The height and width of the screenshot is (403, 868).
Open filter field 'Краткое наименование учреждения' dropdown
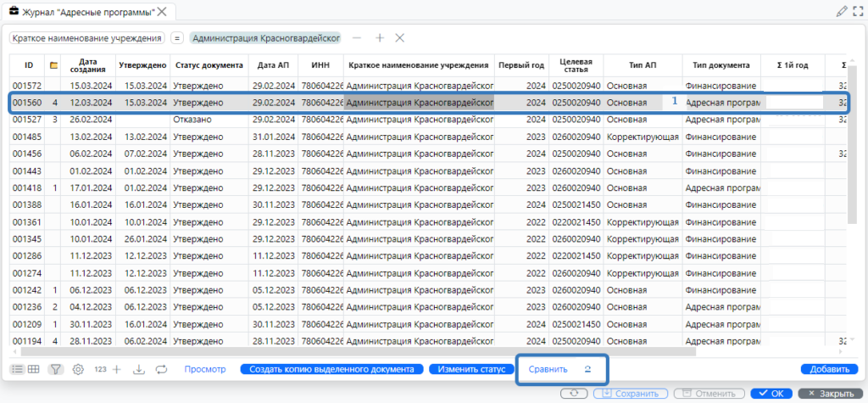click(87, 38)
